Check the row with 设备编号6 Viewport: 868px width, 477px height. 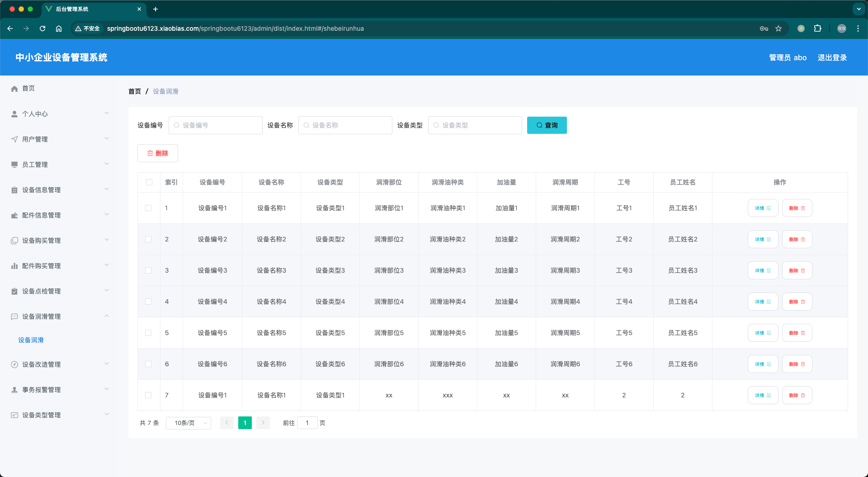148,364
